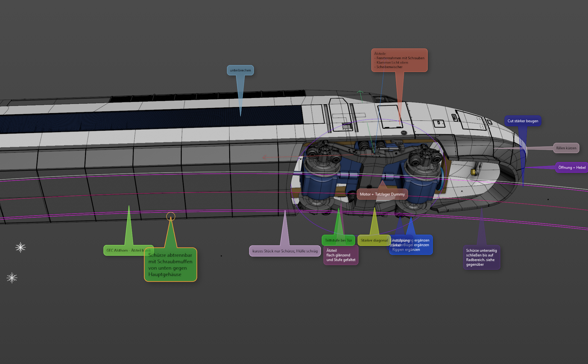Click the 'kurzes Stück nur Schürze' annotation
The image size is (588, 364).
pyautogui.click(x=285, y=251)
